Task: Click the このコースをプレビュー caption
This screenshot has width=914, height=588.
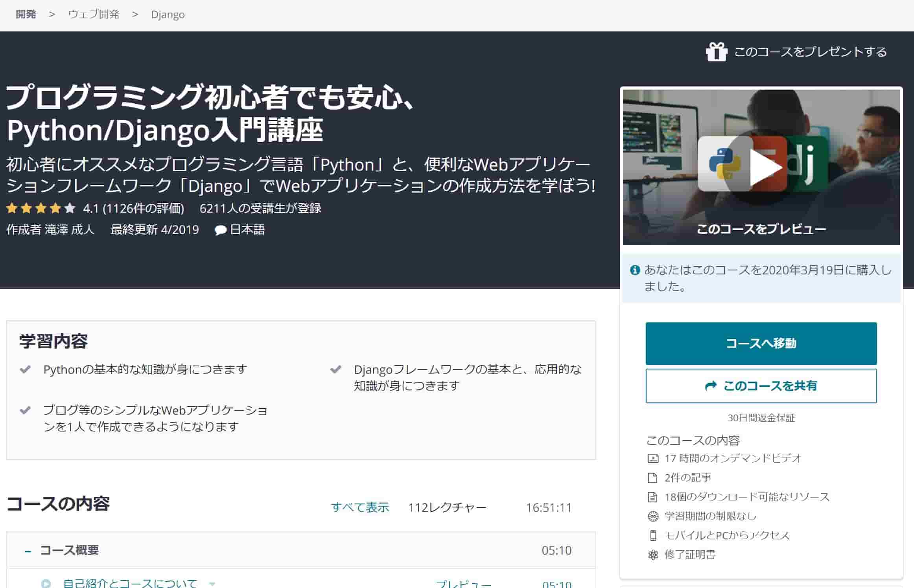Action: tap(761, 229)
